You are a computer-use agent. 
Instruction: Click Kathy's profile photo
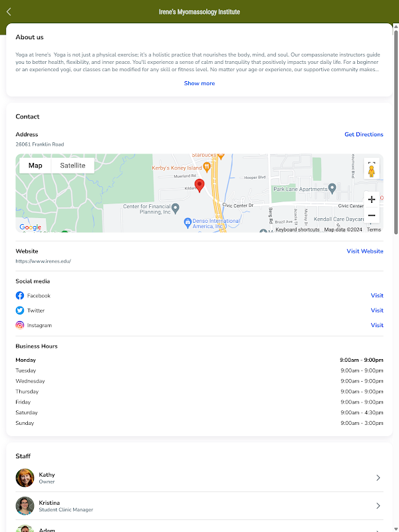[x=25, y=477]
